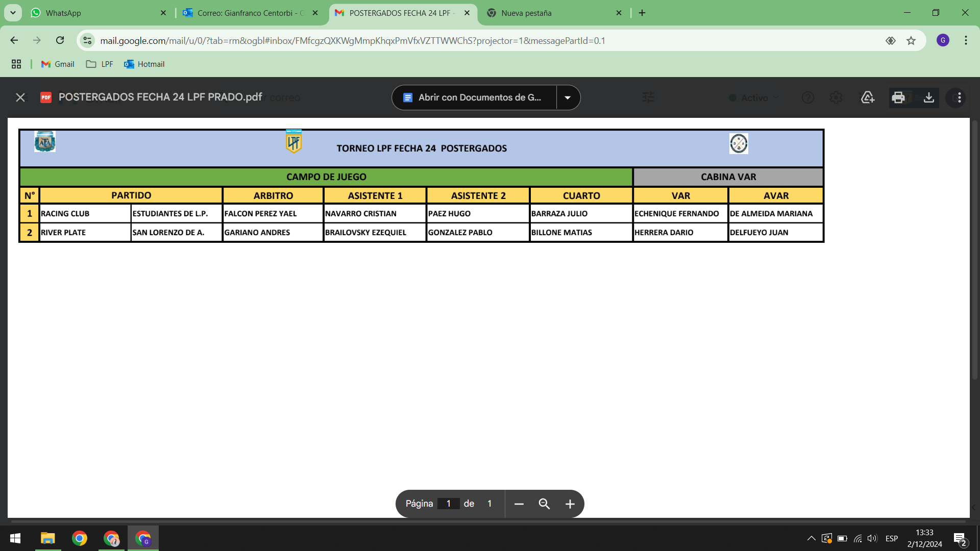The height and width of the screenshot is (551, 980).
Task: Click the GARIANO ANDRES cell
Action: [x=273, y=232]
